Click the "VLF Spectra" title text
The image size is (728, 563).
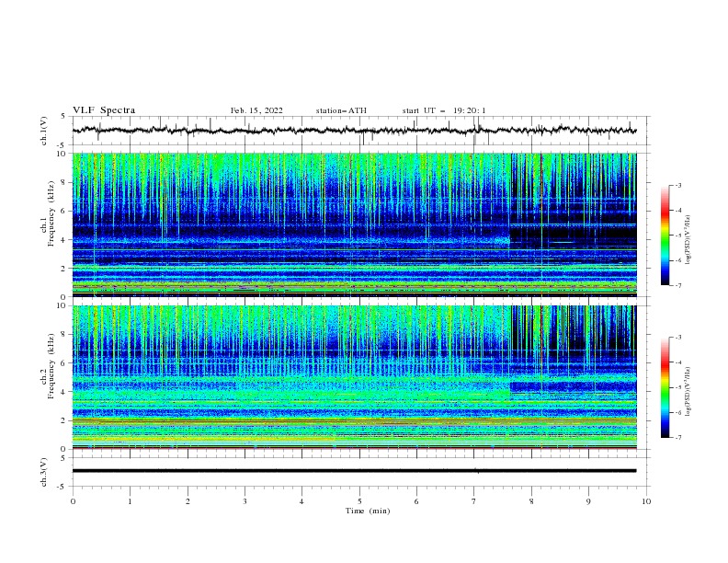tap(104, 110)
